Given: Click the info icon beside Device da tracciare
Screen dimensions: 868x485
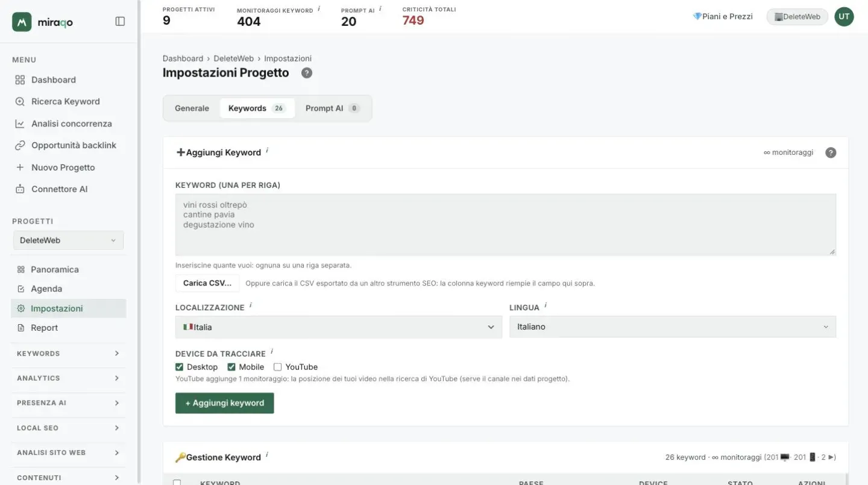Looking at the screenshot, I should pos(272,351).
